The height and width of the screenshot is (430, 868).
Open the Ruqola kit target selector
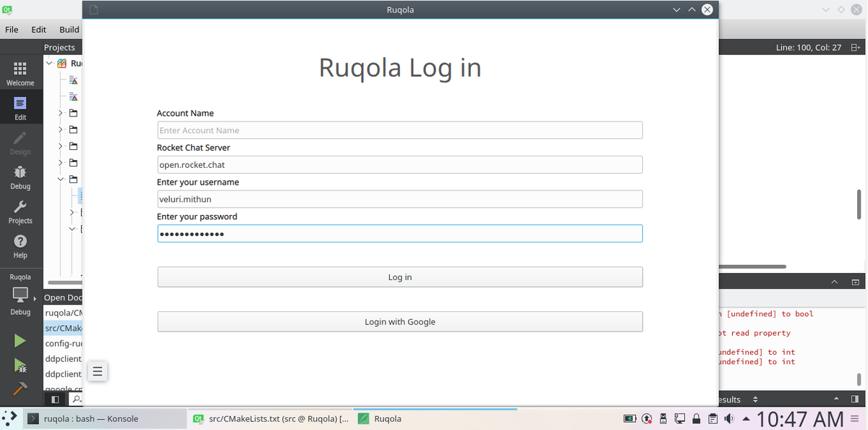point(20,295)
